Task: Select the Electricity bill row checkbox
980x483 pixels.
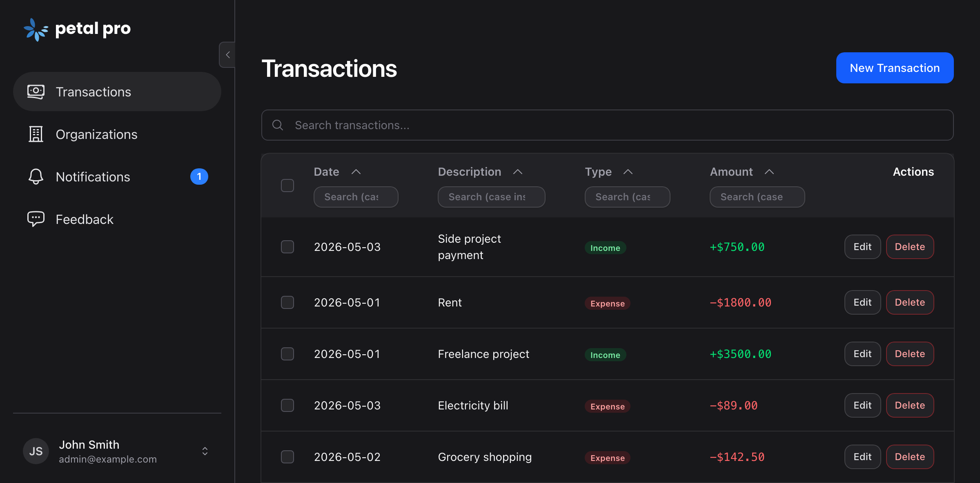Action: click(x=287, y=405)
